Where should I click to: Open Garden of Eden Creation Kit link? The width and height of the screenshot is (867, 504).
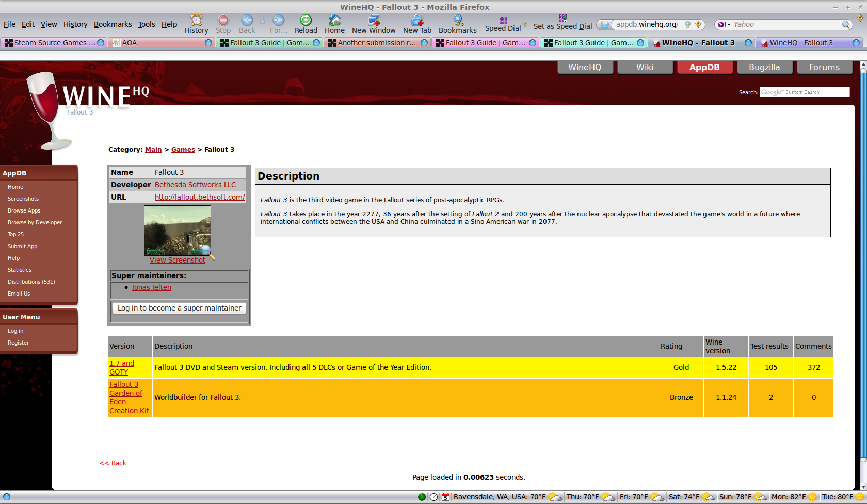[129, 397]
